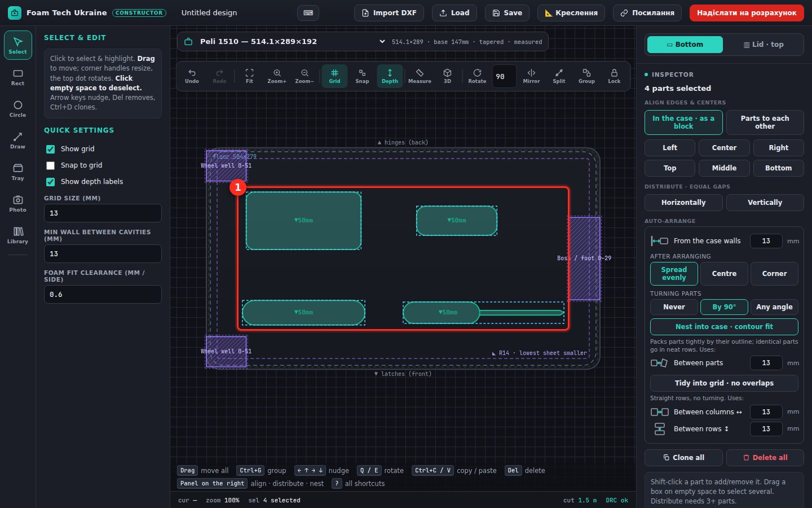The image size is (812, 508).
Task: Open the Library panel
Action: pos(17,235)
